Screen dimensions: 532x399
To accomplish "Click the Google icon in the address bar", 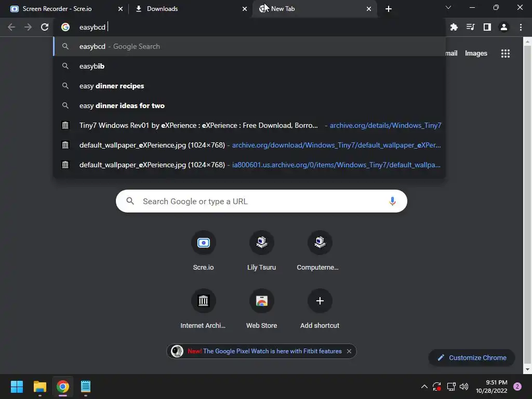I will tap(65, 27).
